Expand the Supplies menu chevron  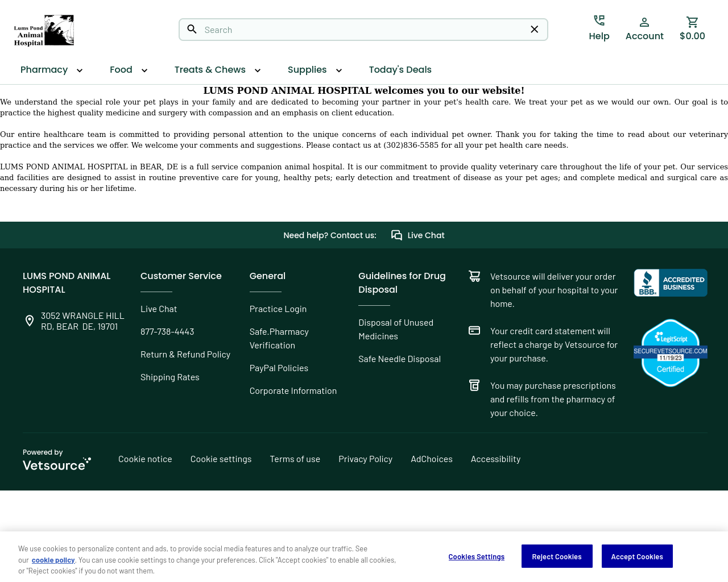click(x=339, y=70)
